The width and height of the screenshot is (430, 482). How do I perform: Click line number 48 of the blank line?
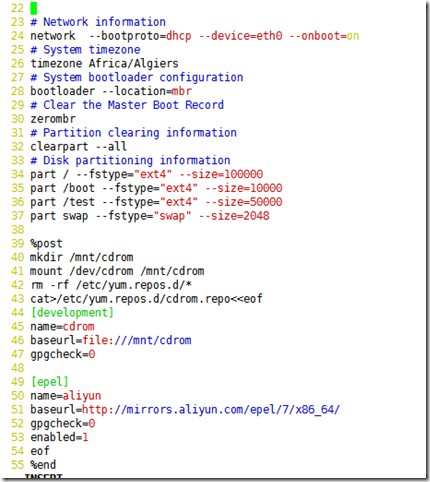[17, 368]
